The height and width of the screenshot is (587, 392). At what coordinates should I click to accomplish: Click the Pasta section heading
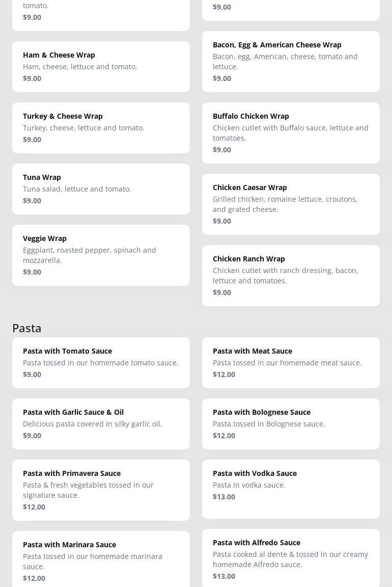27,328
